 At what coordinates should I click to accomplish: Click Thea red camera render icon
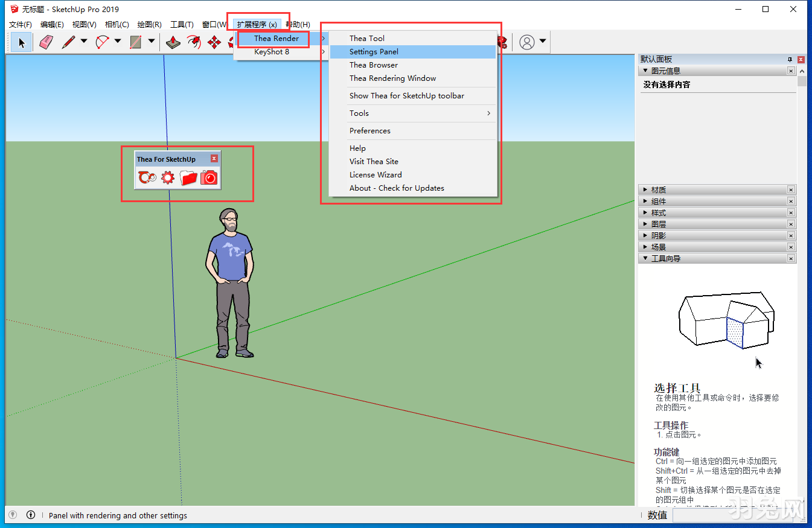pos(209,177)
